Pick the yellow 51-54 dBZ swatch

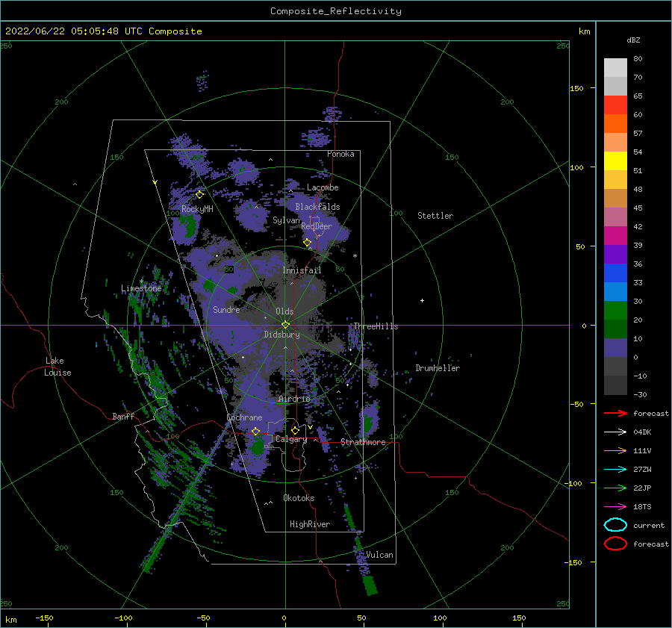point(615,161)
